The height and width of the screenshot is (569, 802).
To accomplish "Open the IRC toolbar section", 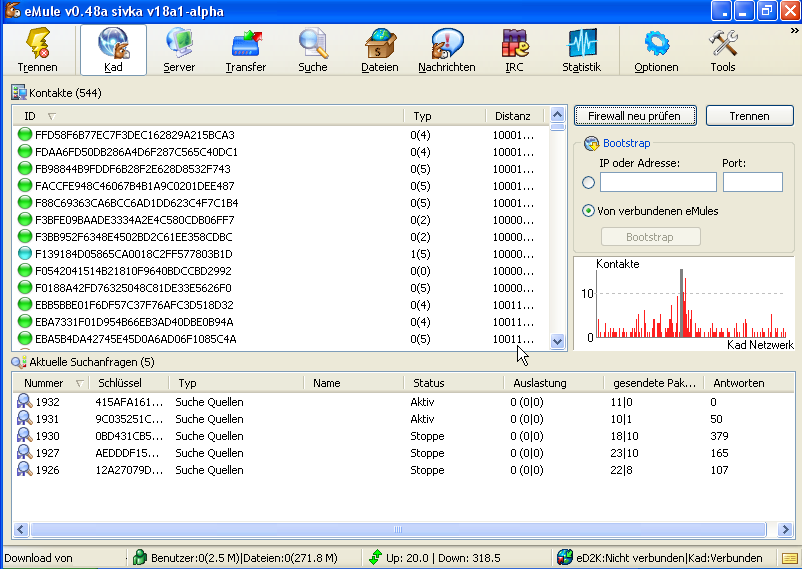I will 514,50.
